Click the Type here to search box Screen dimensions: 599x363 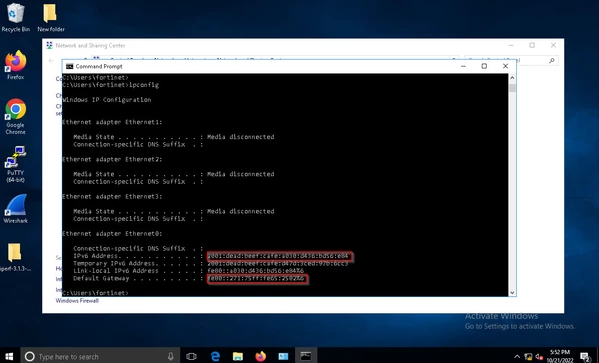99,357
